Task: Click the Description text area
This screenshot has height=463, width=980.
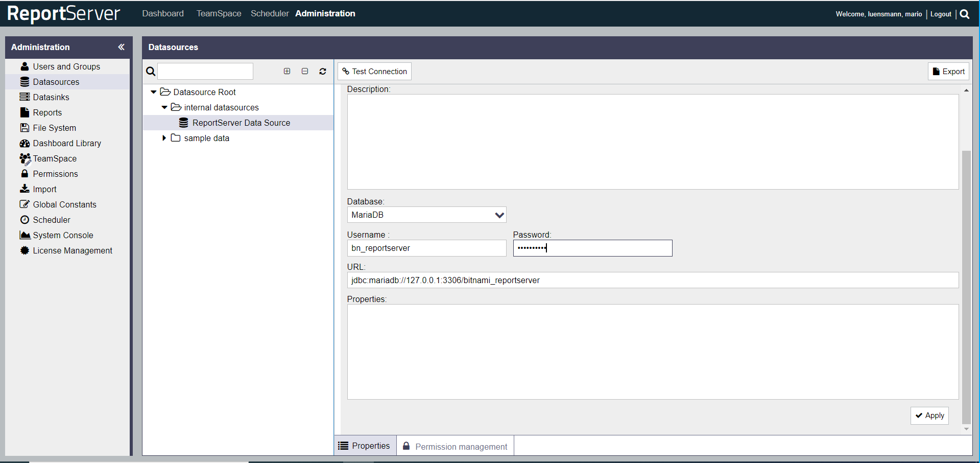Action: pos(653,142)
